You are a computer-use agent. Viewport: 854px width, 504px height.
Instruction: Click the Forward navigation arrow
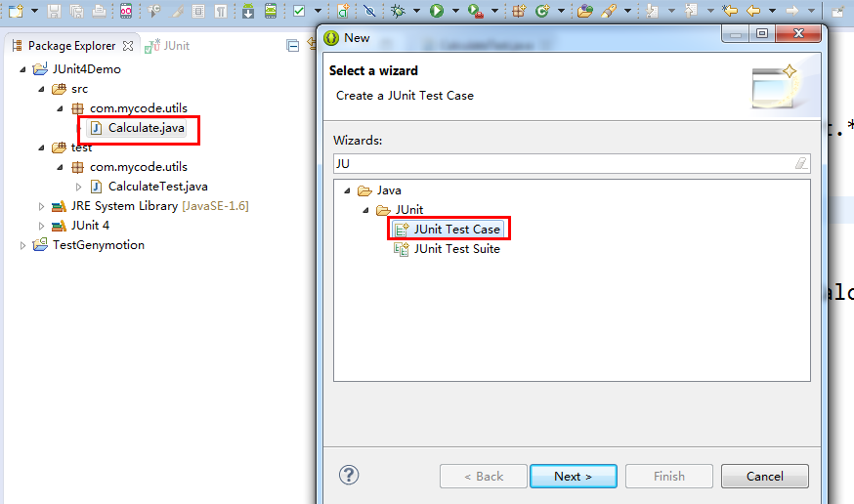click(x=792, y=11)
